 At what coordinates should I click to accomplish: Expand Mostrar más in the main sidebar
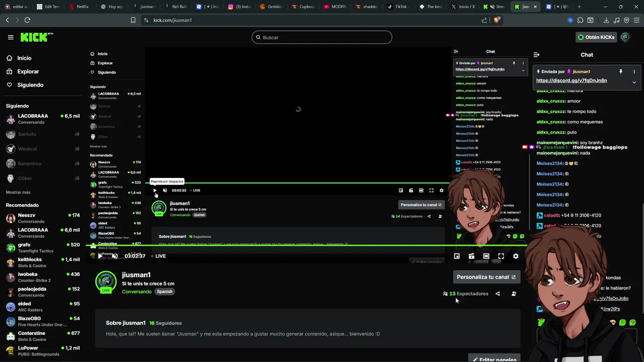[x=18, y=192]
